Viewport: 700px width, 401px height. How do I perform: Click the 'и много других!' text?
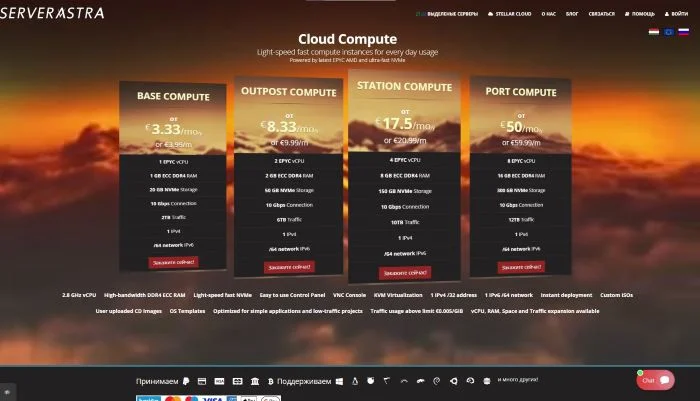point(517,380)
